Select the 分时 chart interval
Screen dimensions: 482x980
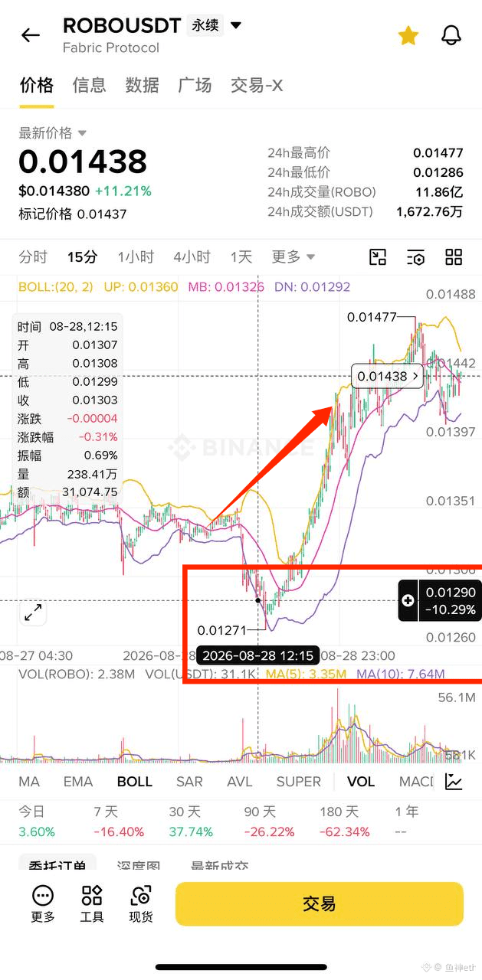[33, 256]
